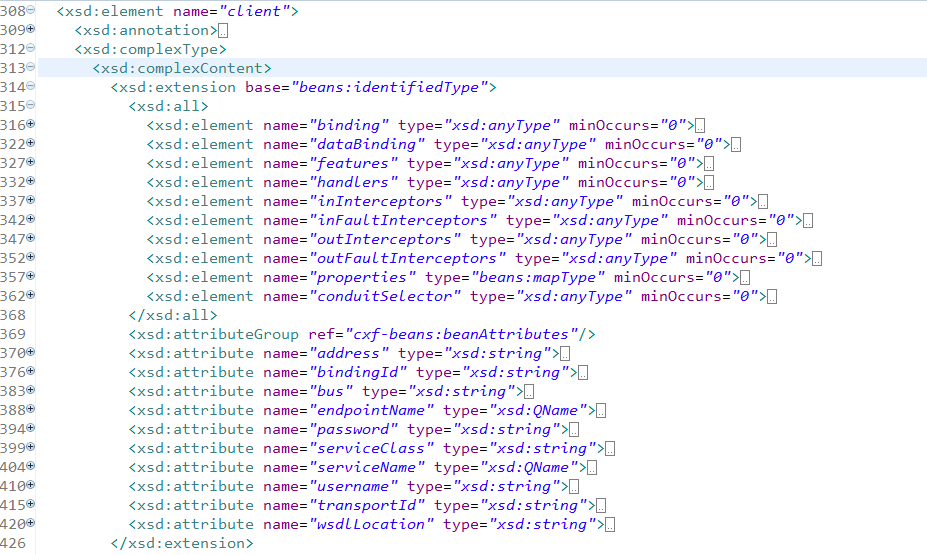Image resolution: width=927 pixels, height=555 pixels.
Task: Expand the wsdlLocation attribute at line 420
Action: pyautogui.click(x=30, y=522)
